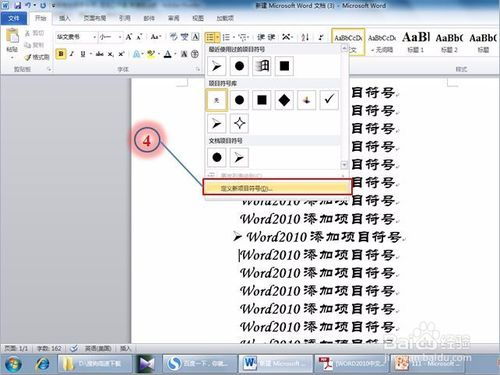The image size is (500, 375).
Task: Expand the multilevel list dropdown
Action: (249, 37)
